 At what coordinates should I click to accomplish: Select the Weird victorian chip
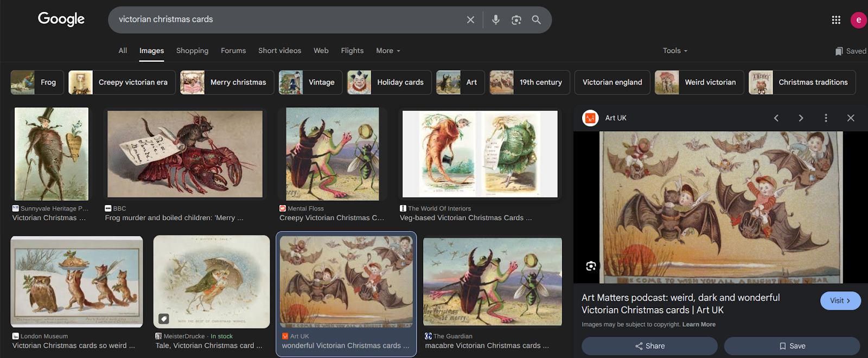[699, 82]
